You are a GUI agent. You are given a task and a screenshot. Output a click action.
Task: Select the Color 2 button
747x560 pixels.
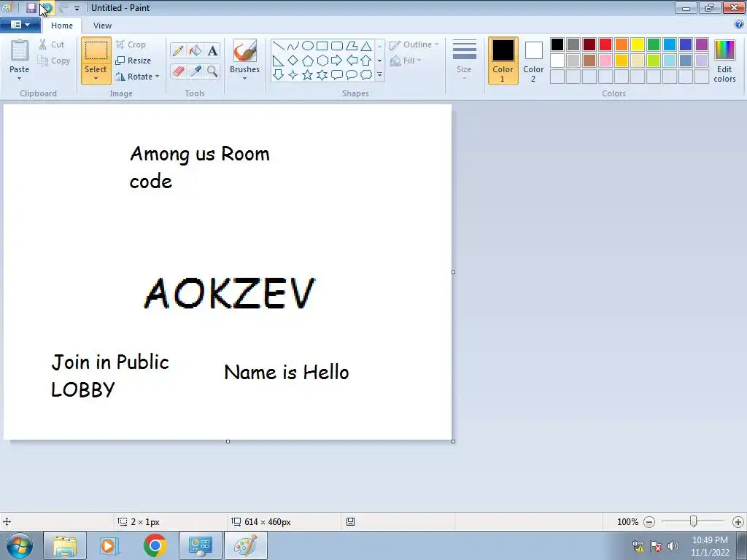coord(533,61)
